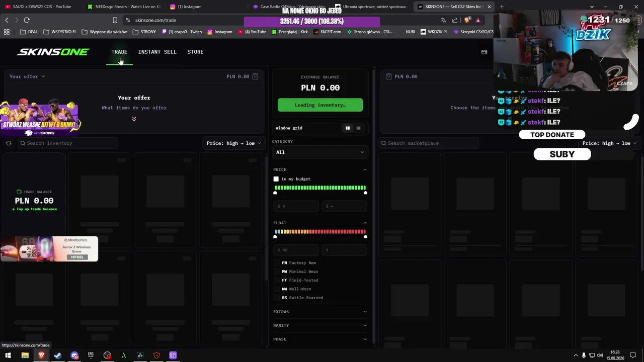Click the wallet icon in the site header
The height and width of the screenshot is (362, 644).
tap(484, 52)
